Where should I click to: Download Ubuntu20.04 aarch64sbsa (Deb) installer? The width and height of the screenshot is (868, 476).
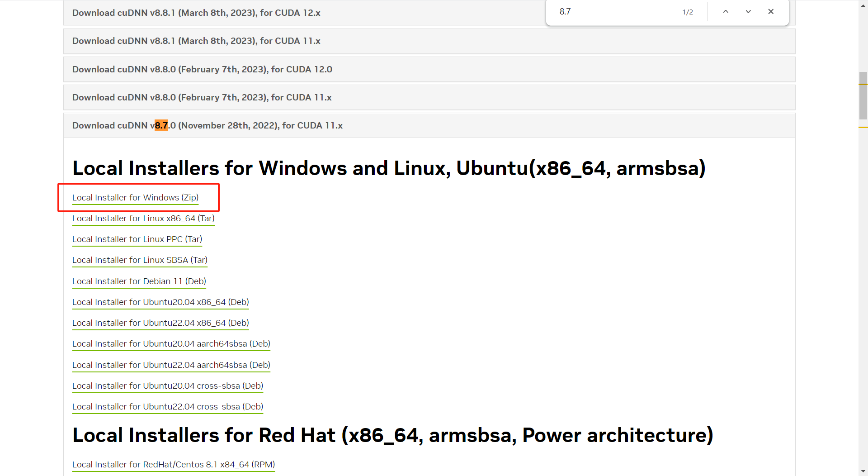pos(171,344)
